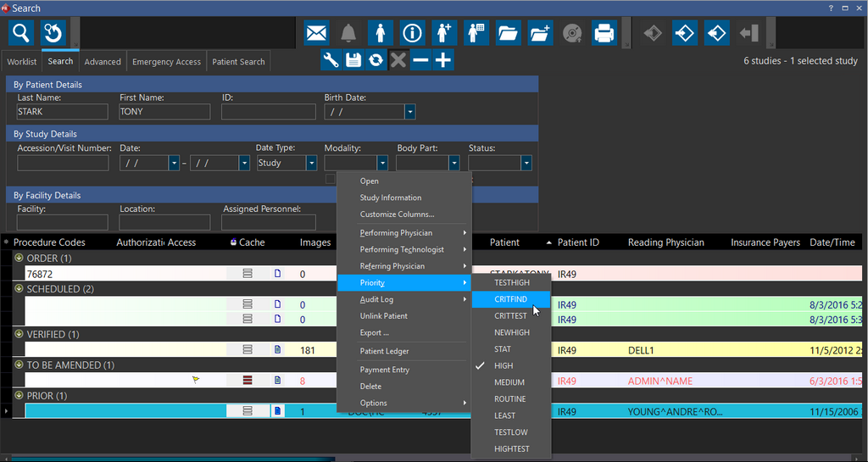This screenshot has height=462, width=868.
Task: Click the yellow flag in To Be Amended row
Action: click(196, 381)
